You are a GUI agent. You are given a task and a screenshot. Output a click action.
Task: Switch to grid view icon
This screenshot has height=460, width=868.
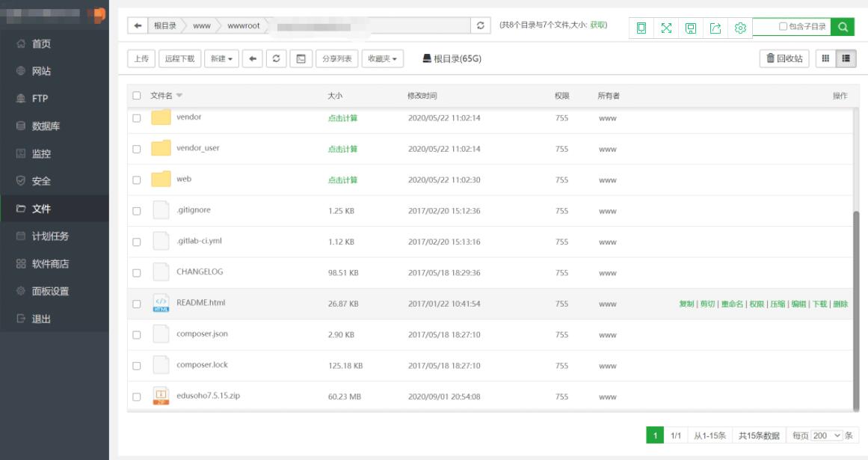825,58
